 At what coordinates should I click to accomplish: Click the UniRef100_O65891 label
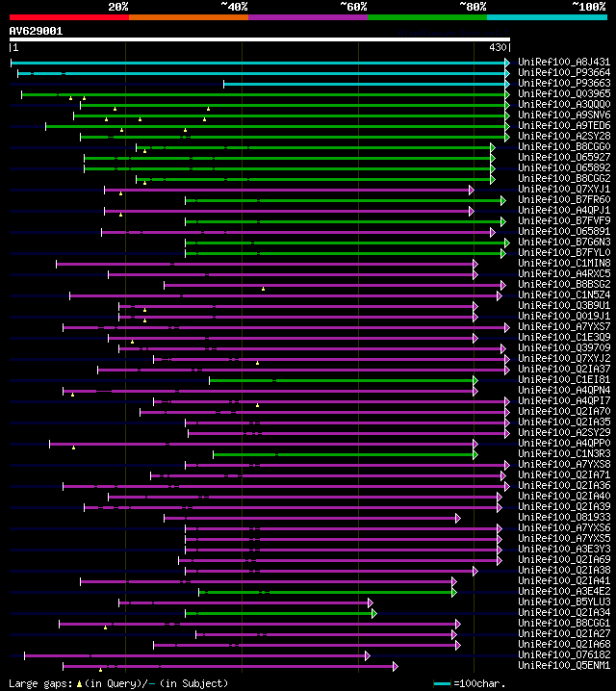tap(564, 231)
